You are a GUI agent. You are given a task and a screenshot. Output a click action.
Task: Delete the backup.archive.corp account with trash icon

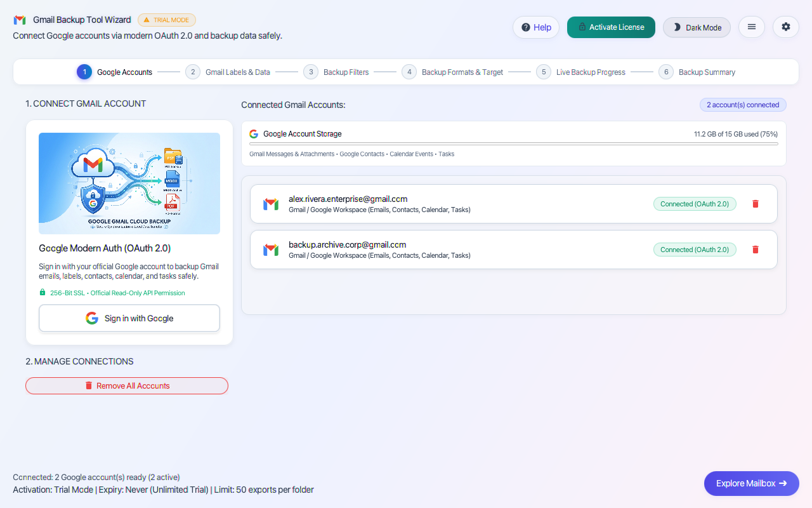[755, 250]
